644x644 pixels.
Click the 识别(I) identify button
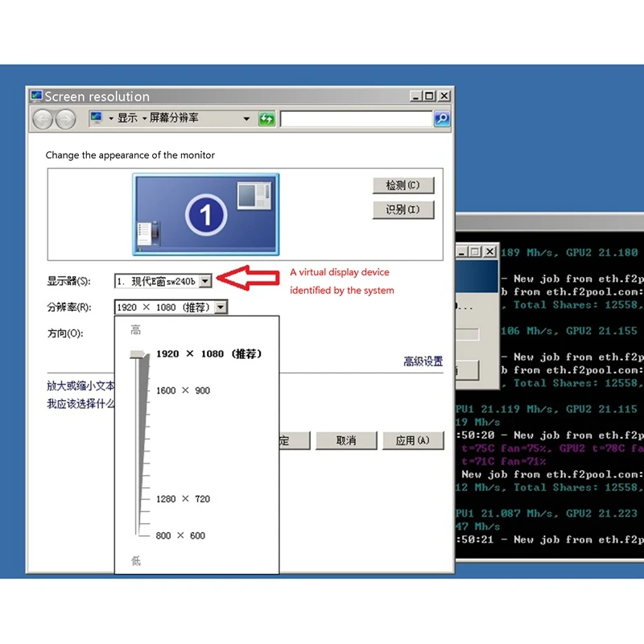pos(403,210)
